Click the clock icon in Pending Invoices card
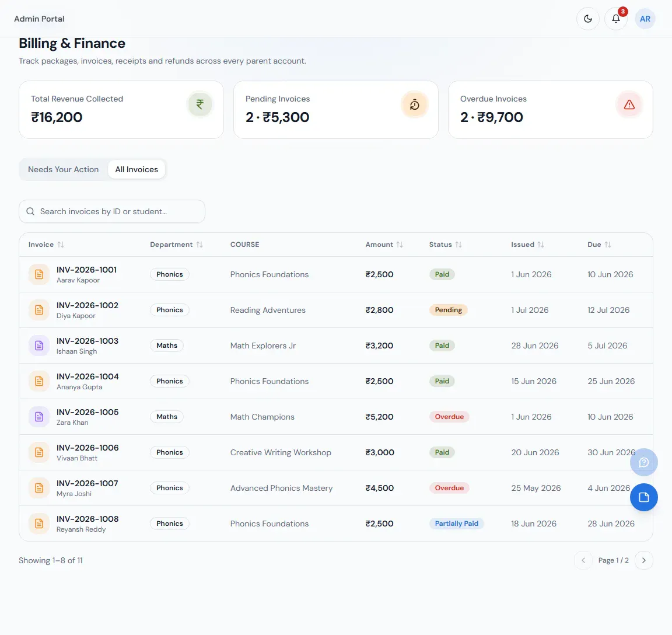The height and width of the screenshot is (635, 672). [414, 104]
